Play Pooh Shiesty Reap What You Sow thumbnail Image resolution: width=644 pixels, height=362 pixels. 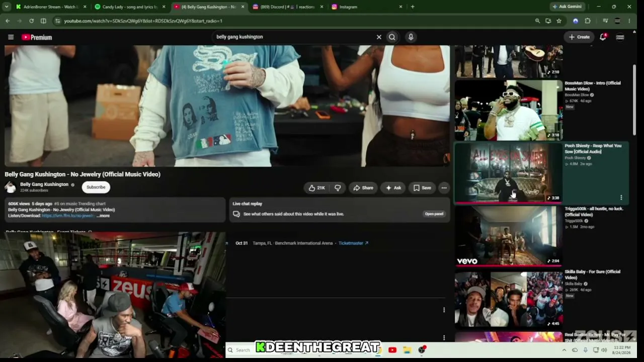point(508,172)
